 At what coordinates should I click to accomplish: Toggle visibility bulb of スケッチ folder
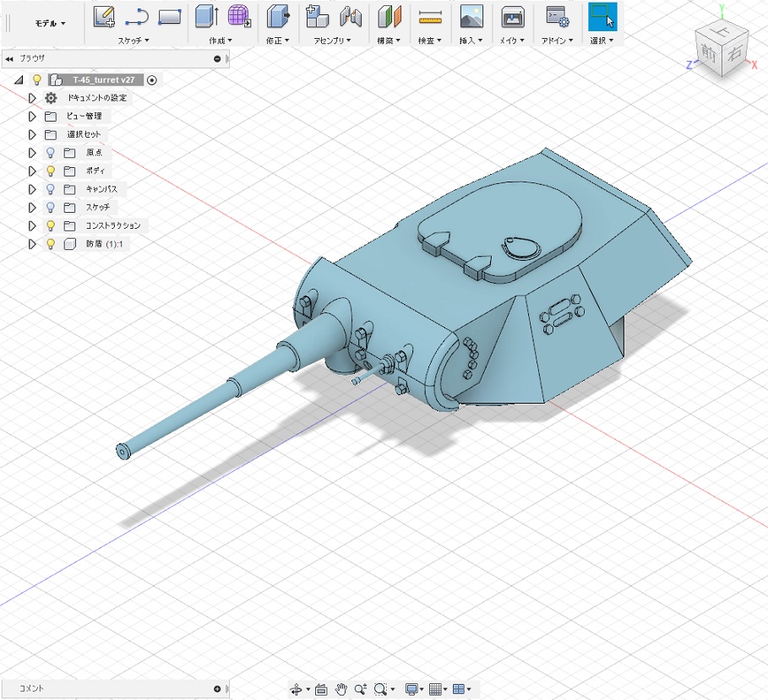point(50,208)
